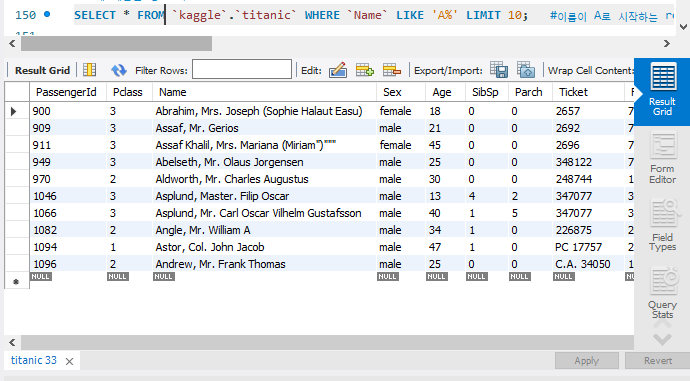Click the Revert button

tap(657, 361)
